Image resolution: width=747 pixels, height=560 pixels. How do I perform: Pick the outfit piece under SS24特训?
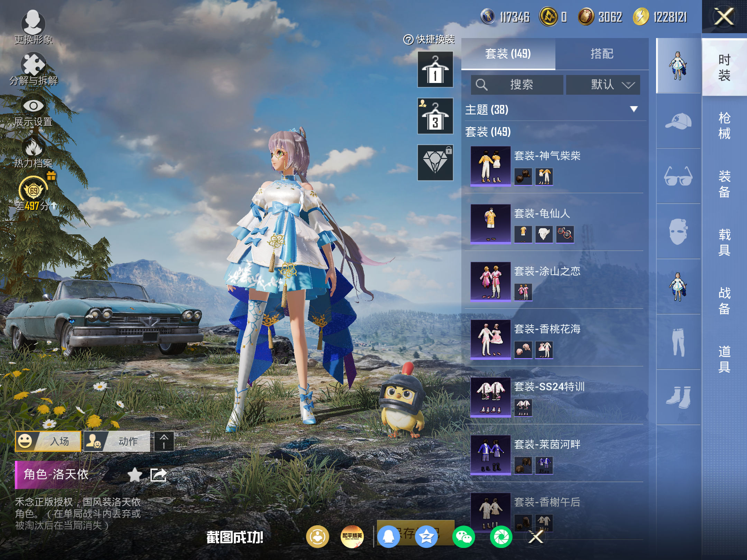pos(523,408)
